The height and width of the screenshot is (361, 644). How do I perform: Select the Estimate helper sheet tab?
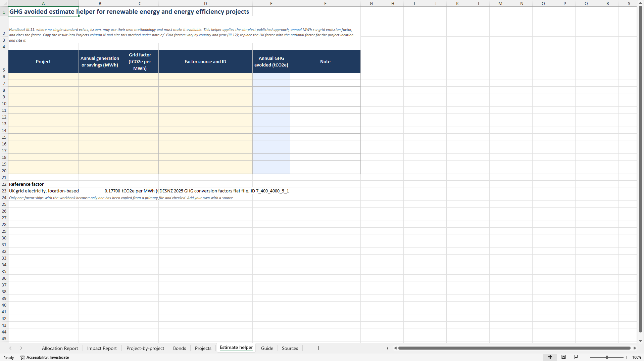tap(236, 348)
